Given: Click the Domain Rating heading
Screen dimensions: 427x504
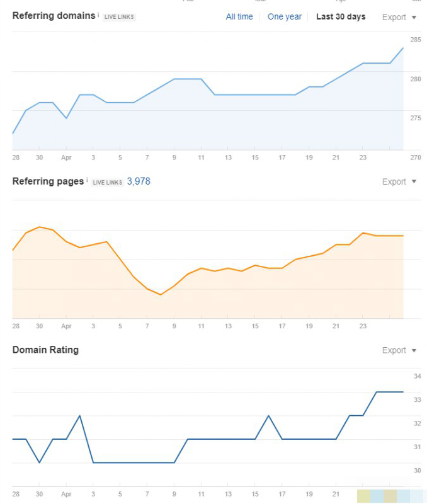Looking at the screenshot, I should click(x=45, y=350).
